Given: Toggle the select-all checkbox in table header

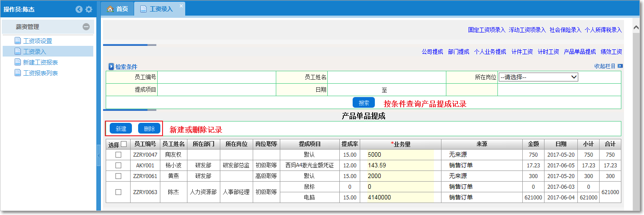Looking at the screenshot, I should (124, 144).
